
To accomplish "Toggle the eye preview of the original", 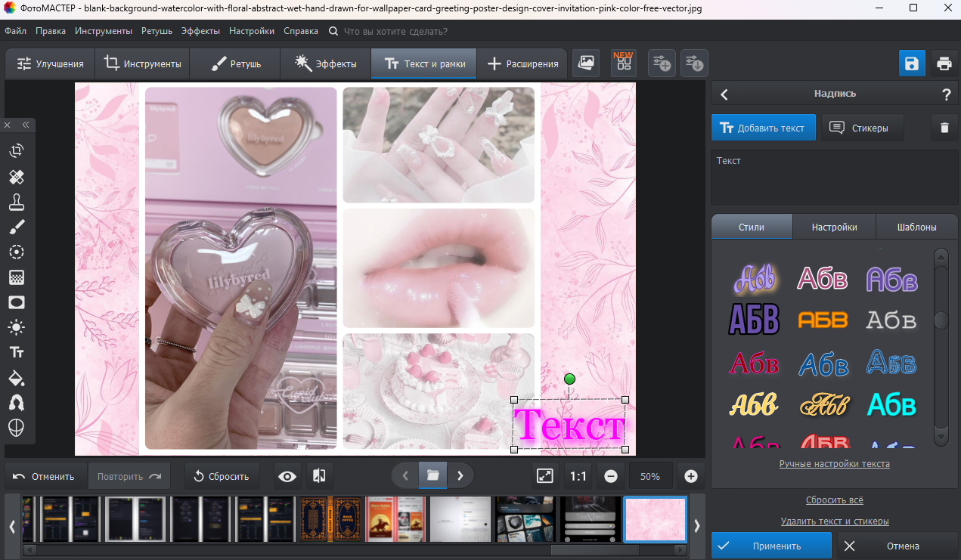I will (x=287, y=476).
